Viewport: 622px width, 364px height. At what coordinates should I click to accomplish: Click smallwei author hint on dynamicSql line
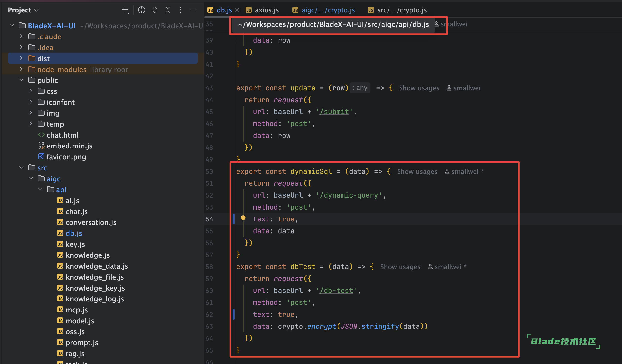tap(464, 172)
